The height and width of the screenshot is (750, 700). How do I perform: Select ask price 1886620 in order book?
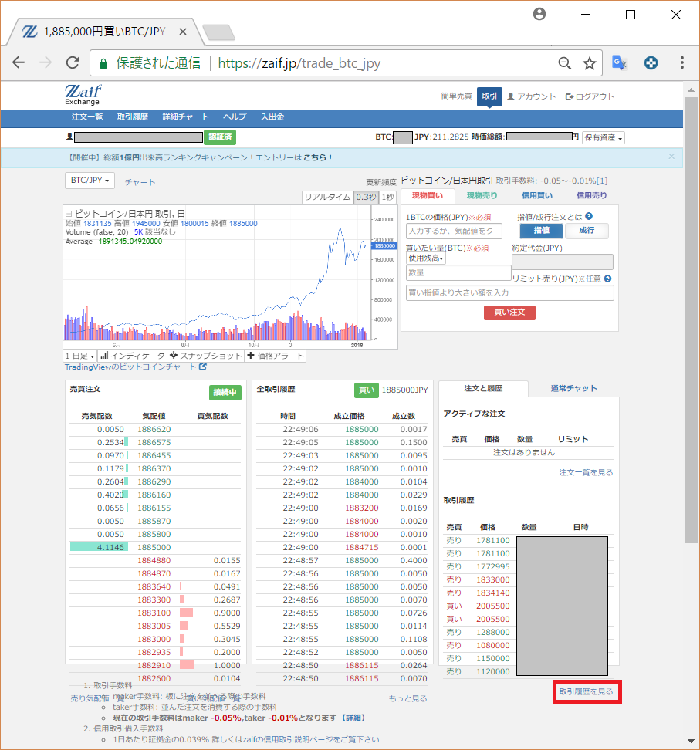(x=154, y=430)
